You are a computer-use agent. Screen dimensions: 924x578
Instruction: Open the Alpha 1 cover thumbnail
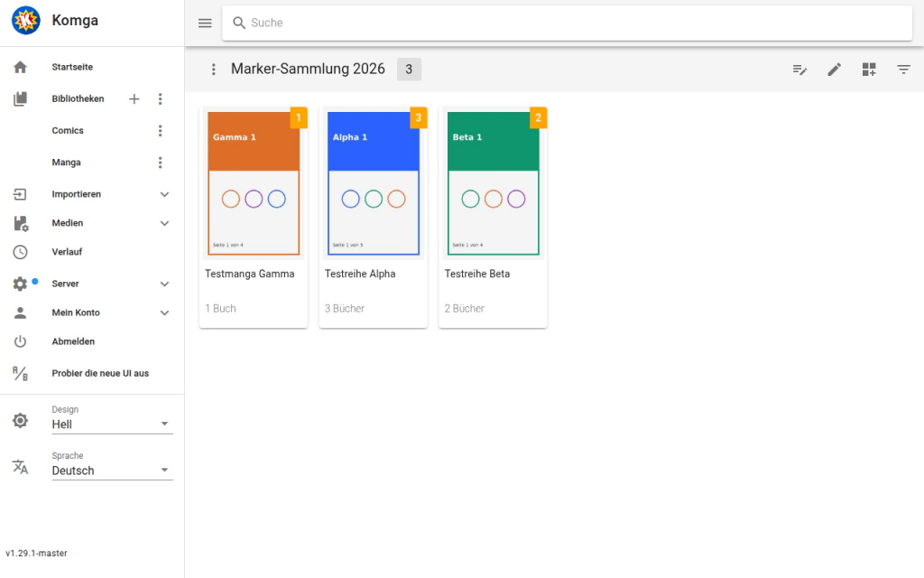(x=373, y=183)
